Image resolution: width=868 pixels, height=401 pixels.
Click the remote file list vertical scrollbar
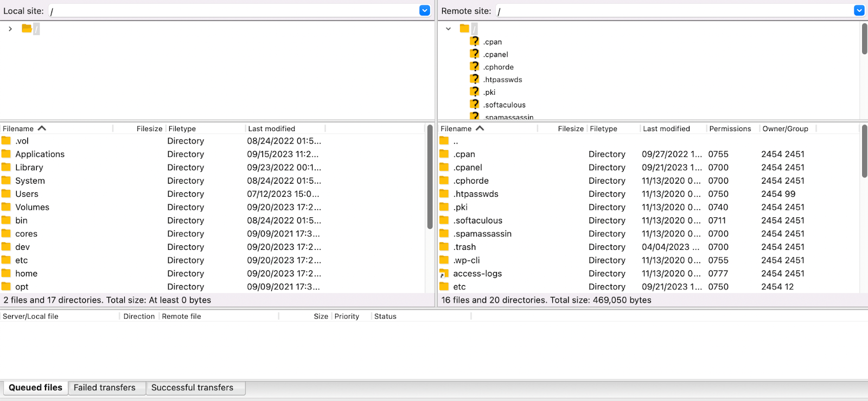(864, 152)
